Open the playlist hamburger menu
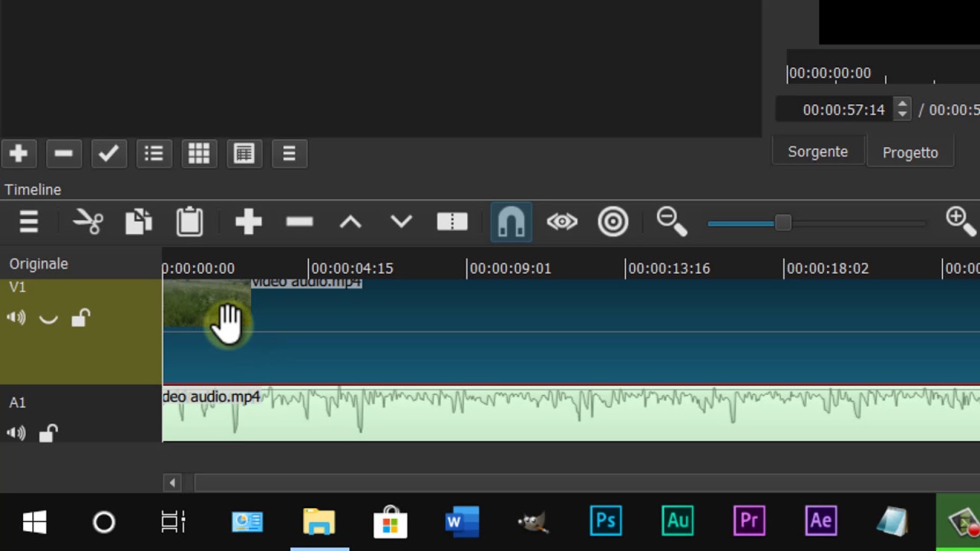 (x=289, y=154)
